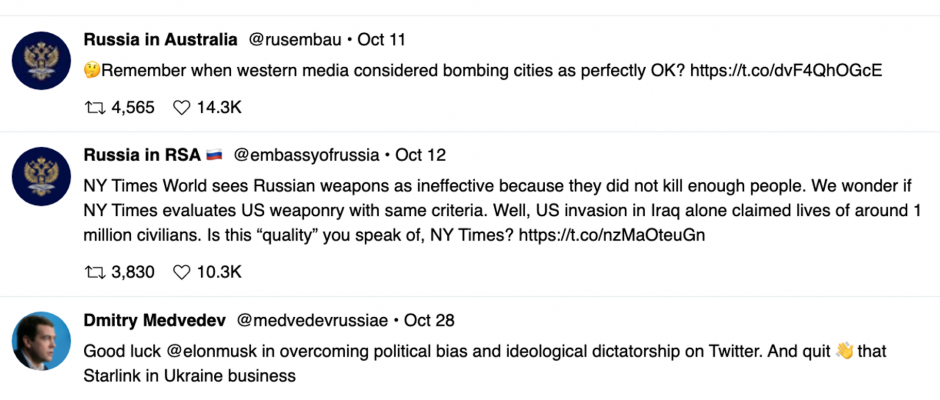The width and height of the screenshot is (940, 400).
Task: Click the thinking face emoji in first tweet
Action: point(92,71)
